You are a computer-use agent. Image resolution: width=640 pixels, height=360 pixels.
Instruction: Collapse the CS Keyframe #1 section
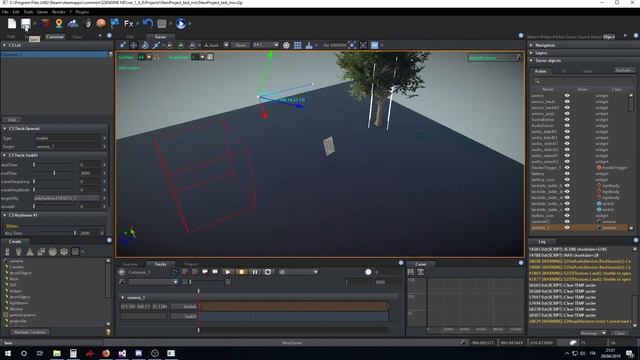pyautogui.click(x=4, y=215)
